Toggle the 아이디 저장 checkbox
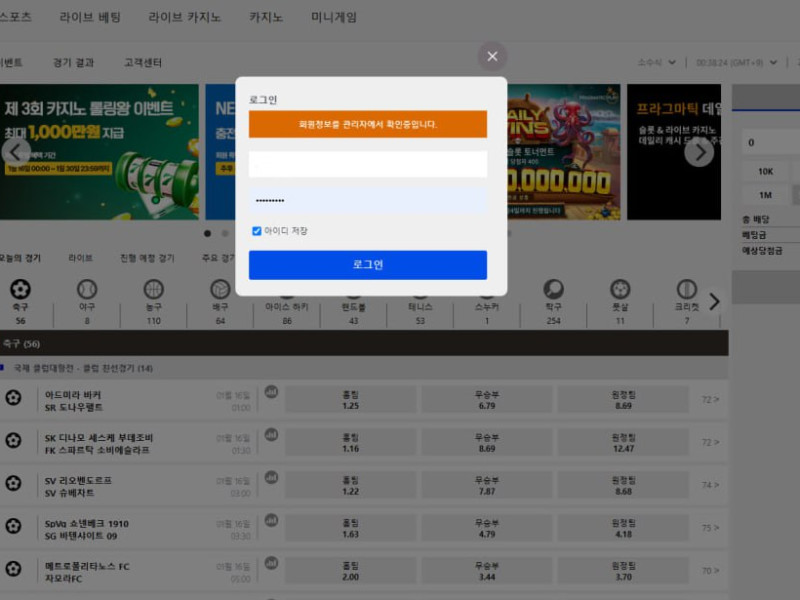Viewport: 800px width, 600px height. [257, 231]
